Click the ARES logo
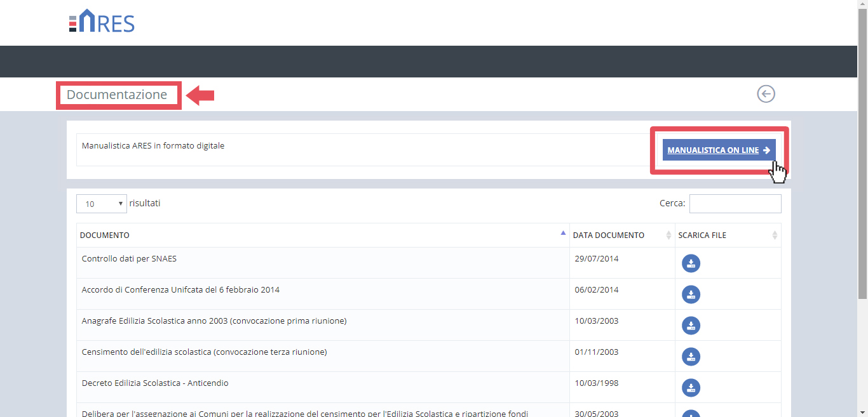 [x=102, y=22]
